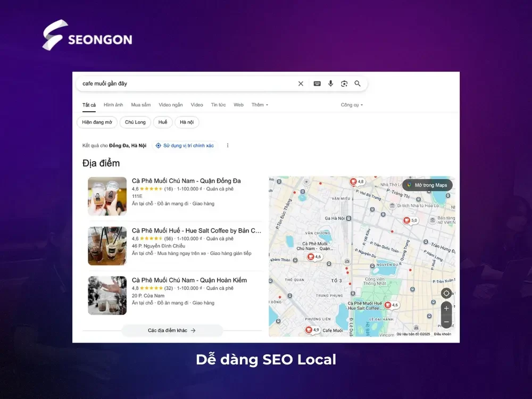Viewport: 532px width, 399px height.
Task: Click the address 20 P. Cửa Nam
Action: [x=148, y=295]
